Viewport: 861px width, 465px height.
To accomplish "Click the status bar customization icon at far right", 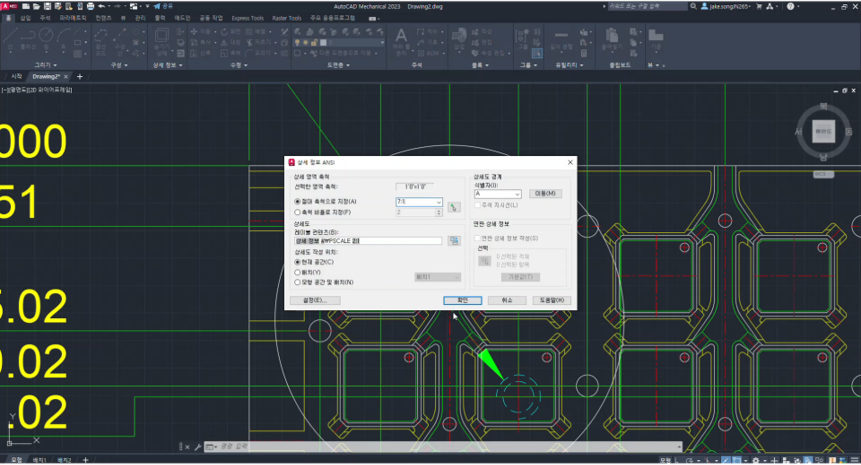I will 855,460.
